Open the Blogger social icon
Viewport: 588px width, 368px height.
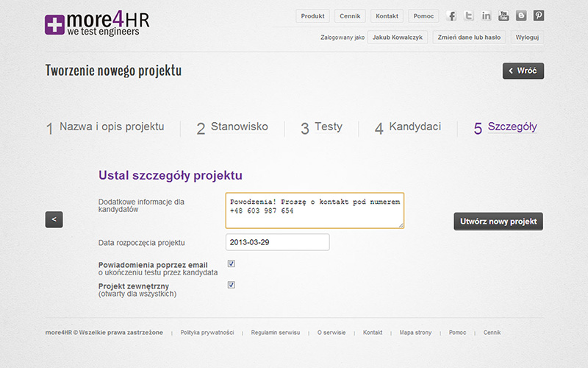coord(521,15)
